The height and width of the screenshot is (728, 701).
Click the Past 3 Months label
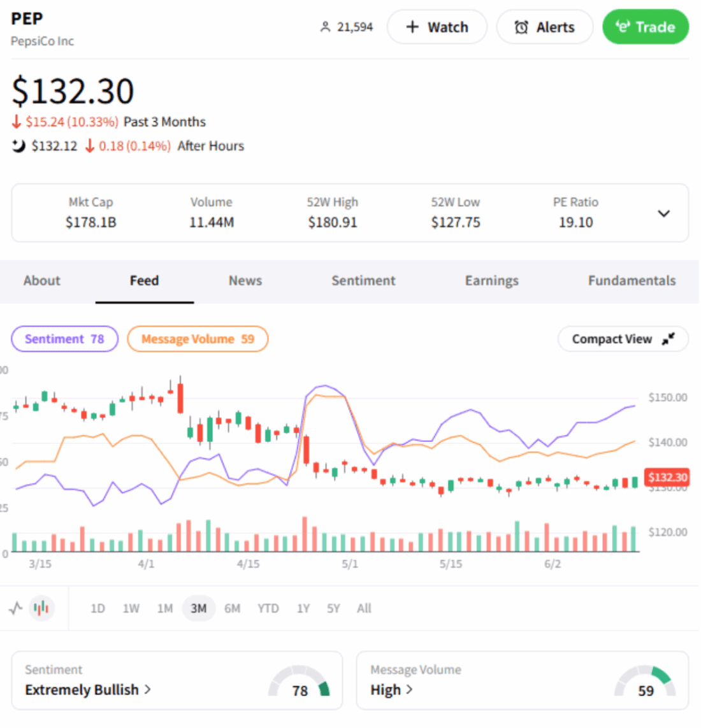pos(164,122)
